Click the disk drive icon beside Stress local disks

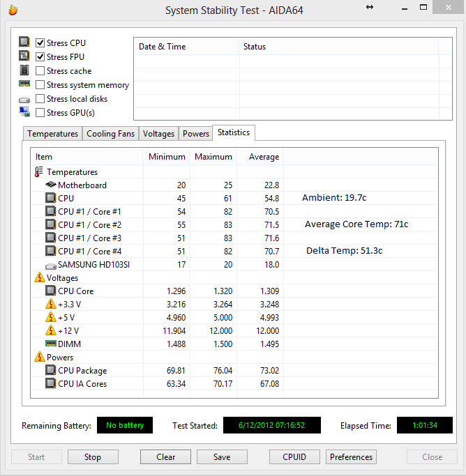(x=24, y=100)
